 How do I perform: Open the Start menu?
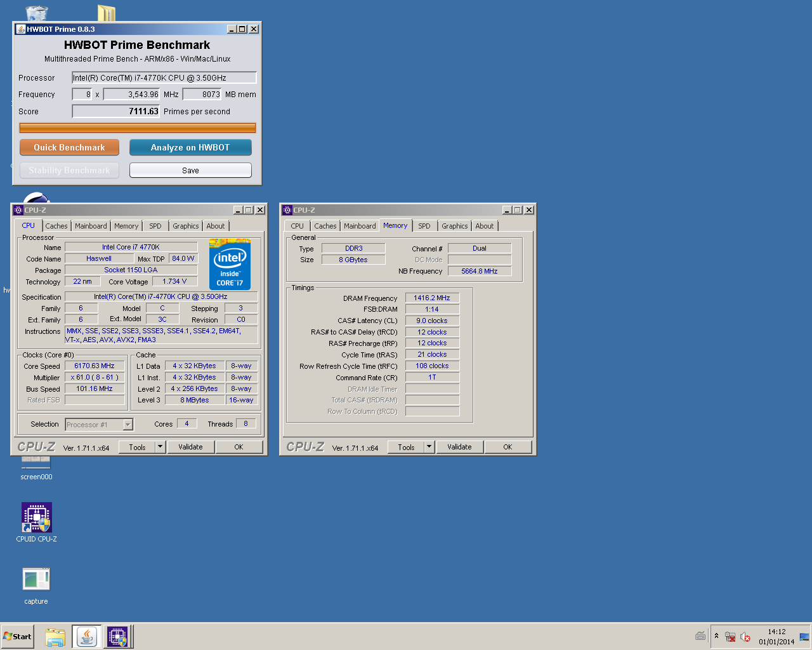(x=17, y=637)
